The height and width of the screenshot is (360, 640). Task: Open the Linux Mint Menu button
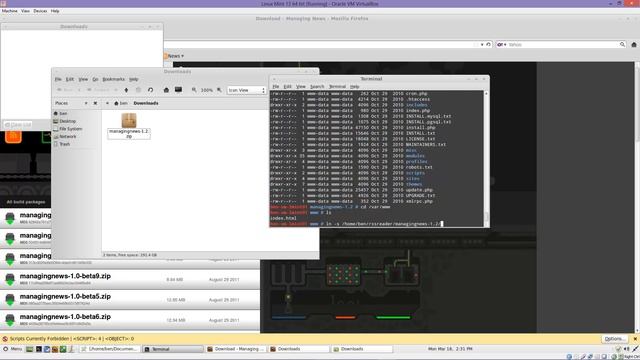(13, 349)
